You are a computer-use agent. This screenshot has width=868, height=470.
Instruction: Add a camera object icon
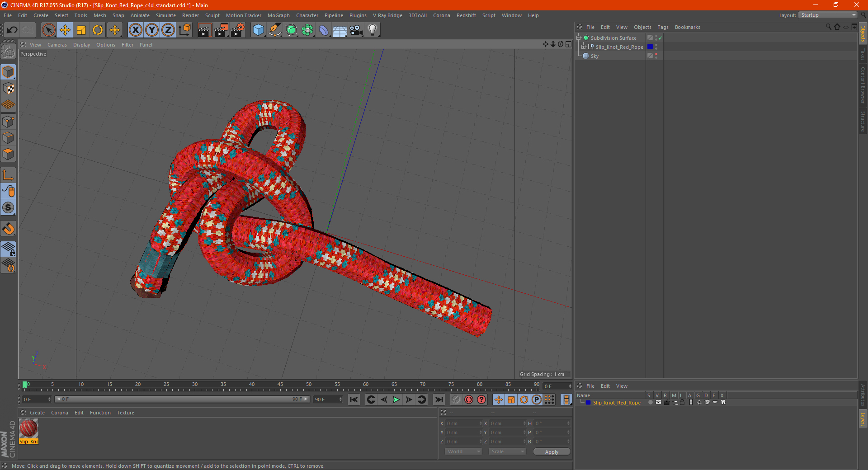pos(356,30)
